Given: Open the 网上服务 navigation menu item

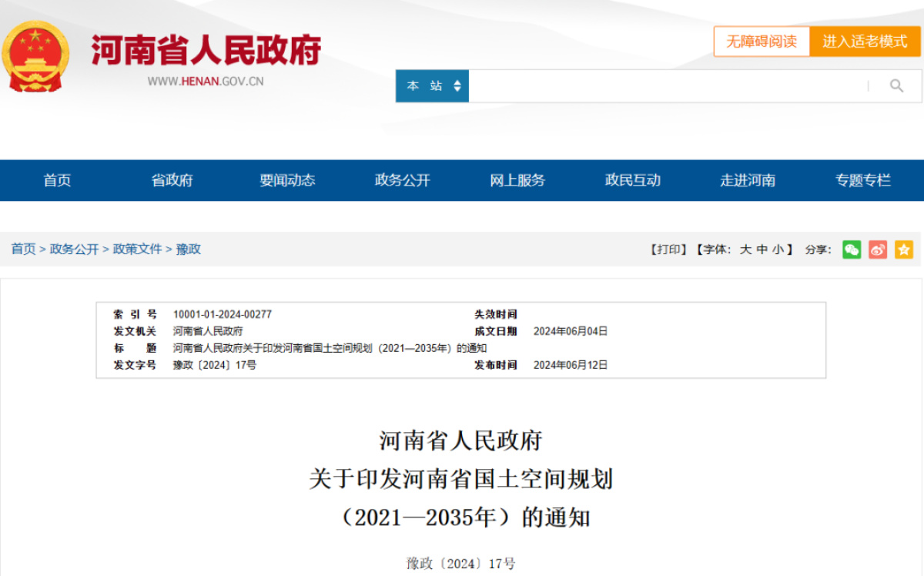Looking at the screenshot, I should click(517, 180).
